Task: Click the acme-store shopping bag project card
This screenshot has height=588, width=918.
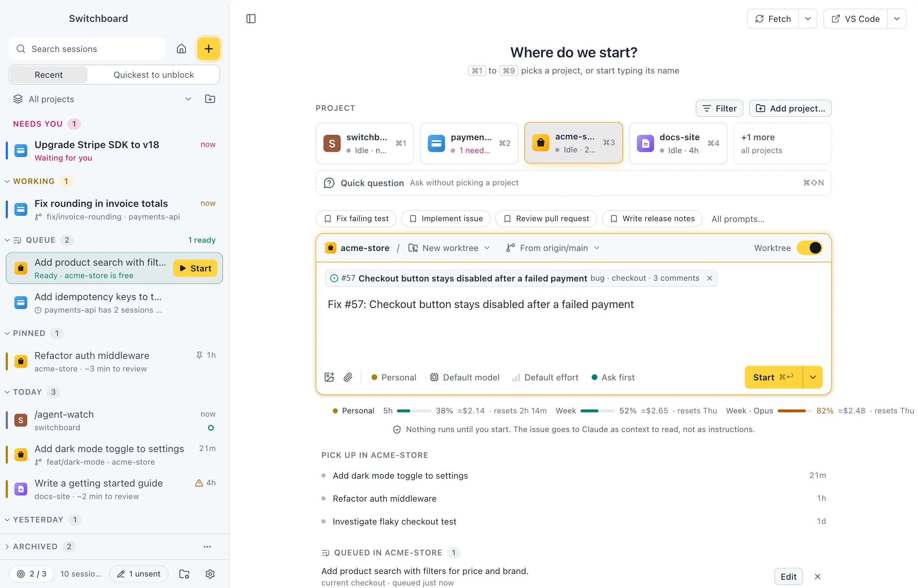Action: [x=573, y=143]
